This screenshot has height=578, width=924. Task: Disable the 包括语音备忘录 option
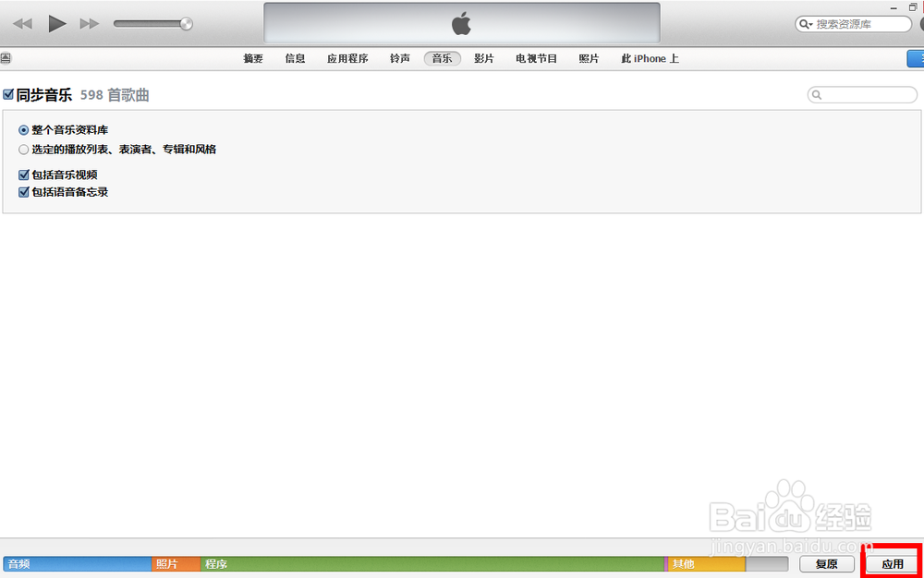(x=23, y=192)
